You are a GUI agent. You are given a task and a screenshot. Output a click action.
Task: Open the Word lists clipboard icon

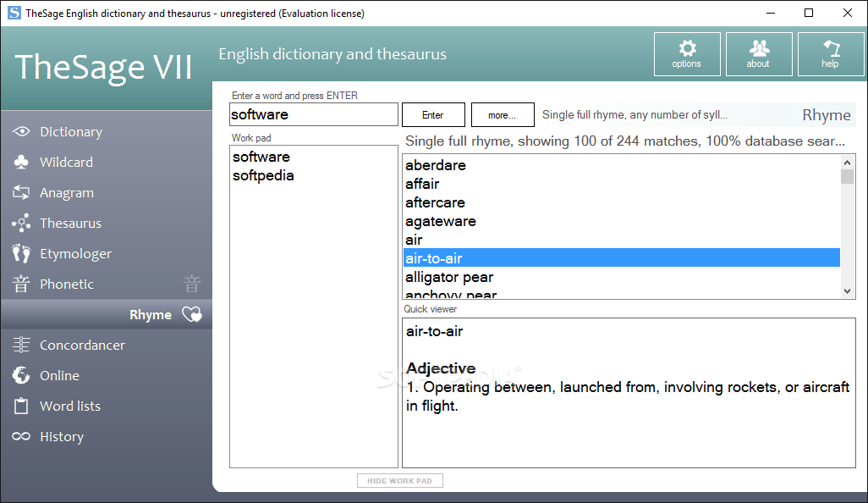click(21, 406)
